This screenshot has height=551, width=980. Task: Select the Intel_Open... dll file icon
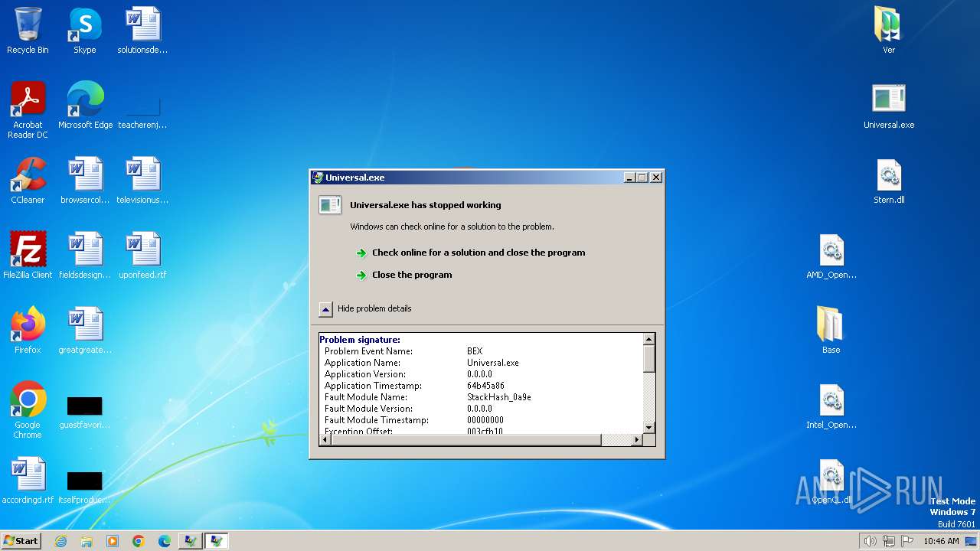(x=831, y=405)
